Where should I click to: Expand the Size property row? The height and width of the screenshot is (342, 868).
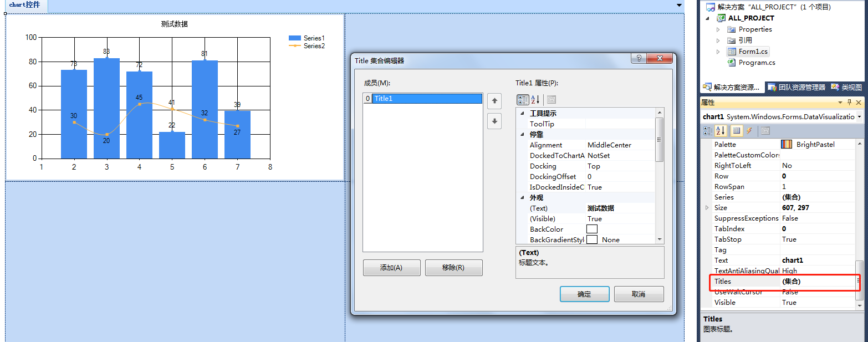coord(707,207)
